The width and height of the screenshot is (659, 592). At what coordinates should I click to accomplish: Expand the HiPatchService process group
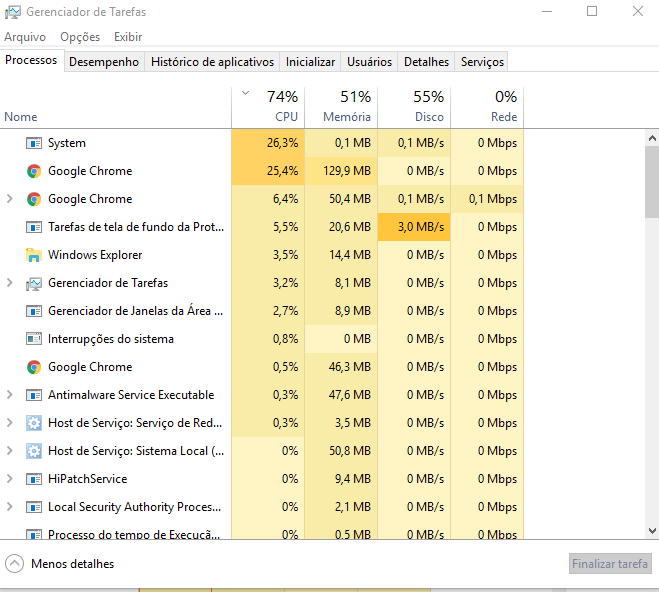10,479
